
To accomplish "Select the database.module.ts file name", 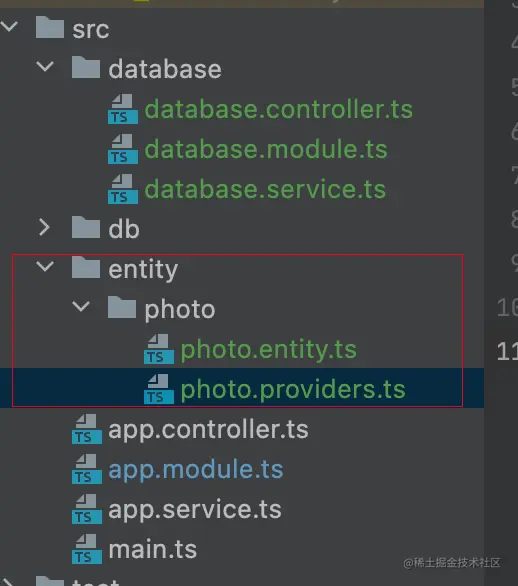I will 266,149.
